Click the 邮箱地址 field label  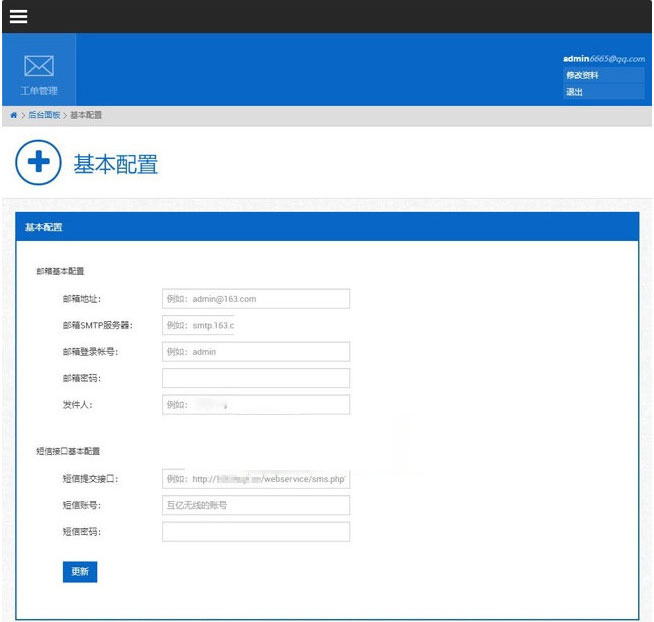[x=82, y=299]
